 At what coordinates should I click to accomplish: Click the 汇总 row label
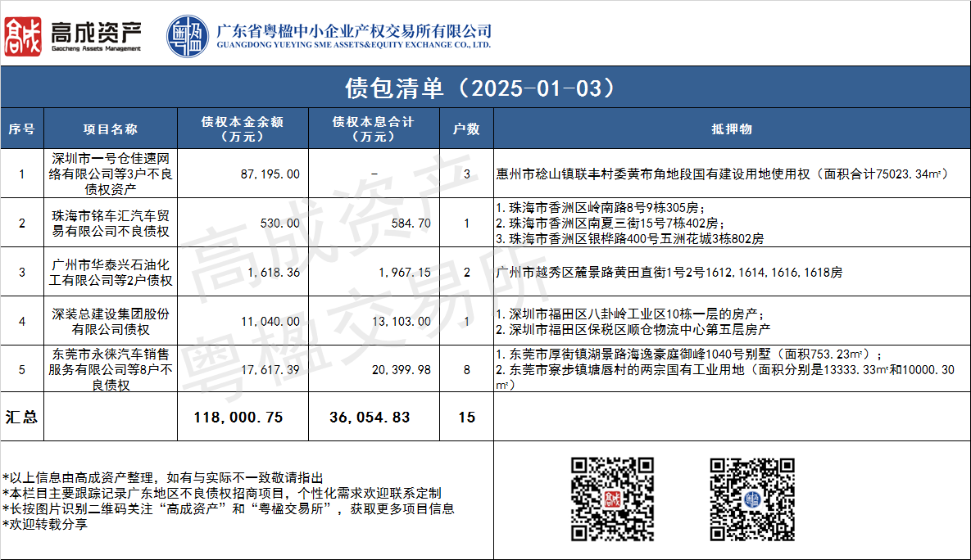click(21, 417)
